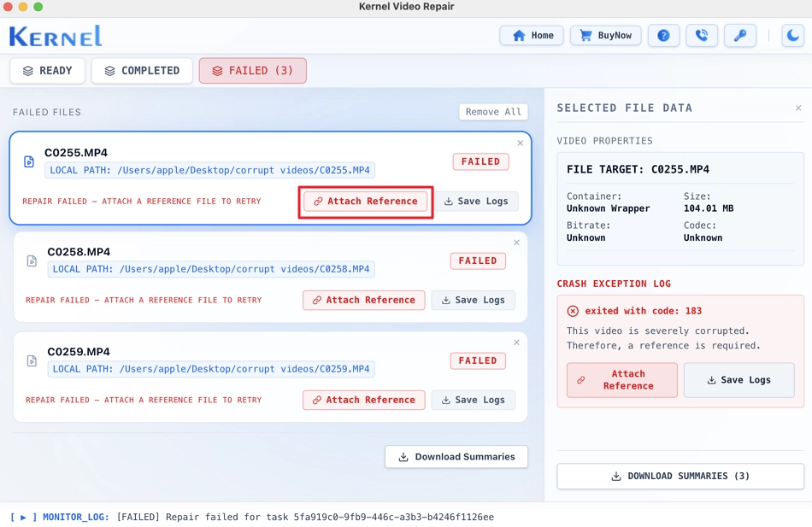
Task: Select the C0258.MP4 file name
Action: point(79,252)
